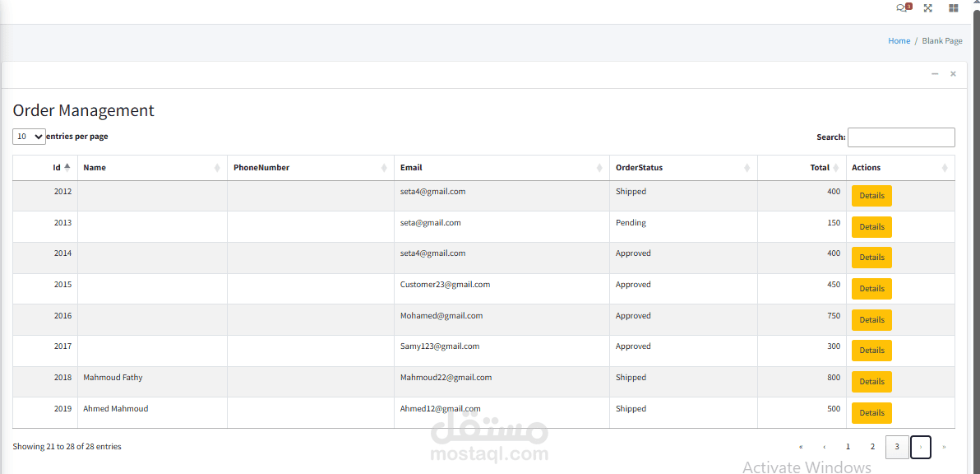
Task: Open Details for order 2015
Action: (x=871, y=289)
